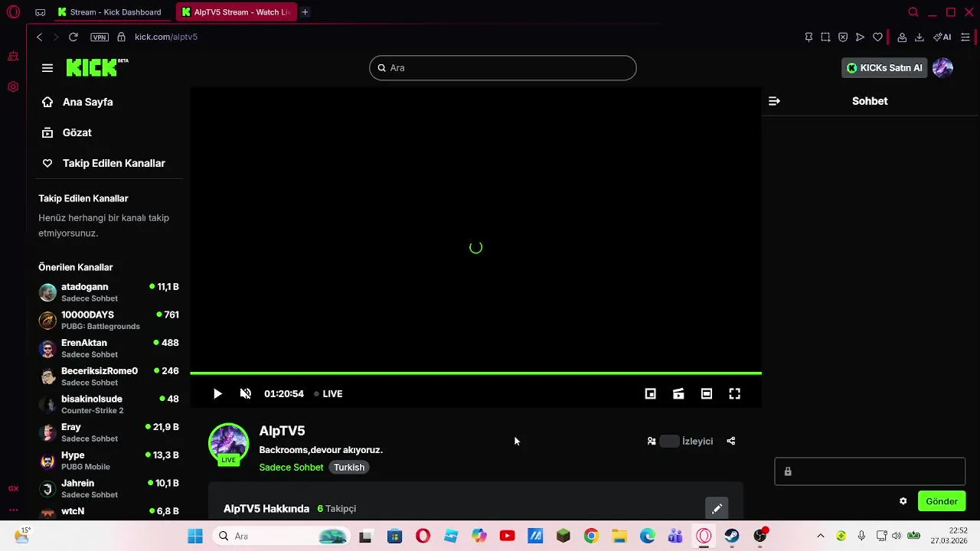This screenshot has width=980, height=551.
Task: Click the Ara search field on Kick
Action: (503, 68)
